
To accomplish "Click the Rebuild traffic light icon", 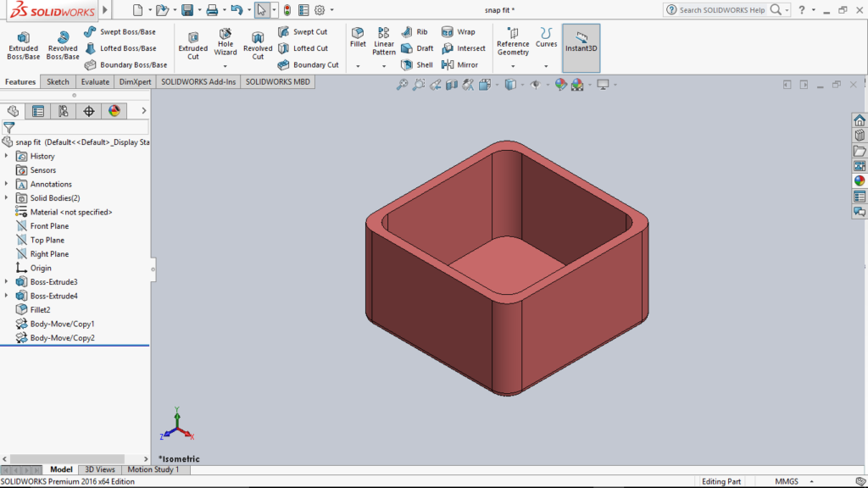I will click(x=287, y=10).
